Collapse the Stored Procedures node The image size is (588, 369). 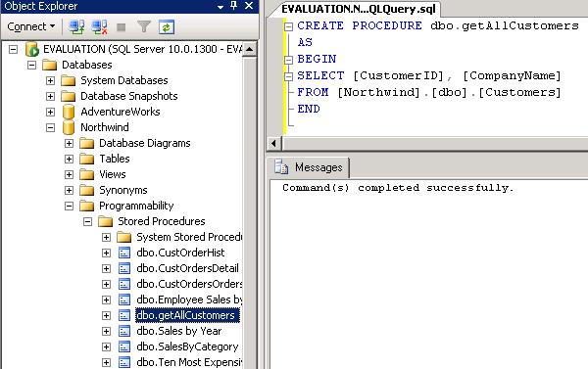tap(88, 222)
